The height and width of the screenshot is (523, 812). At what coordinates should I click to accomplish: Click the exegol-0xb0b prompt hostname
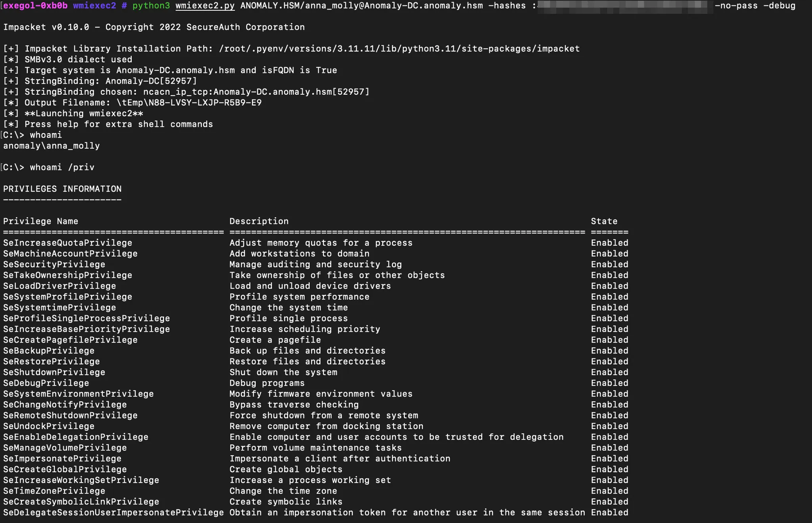[x=35, y=6]
